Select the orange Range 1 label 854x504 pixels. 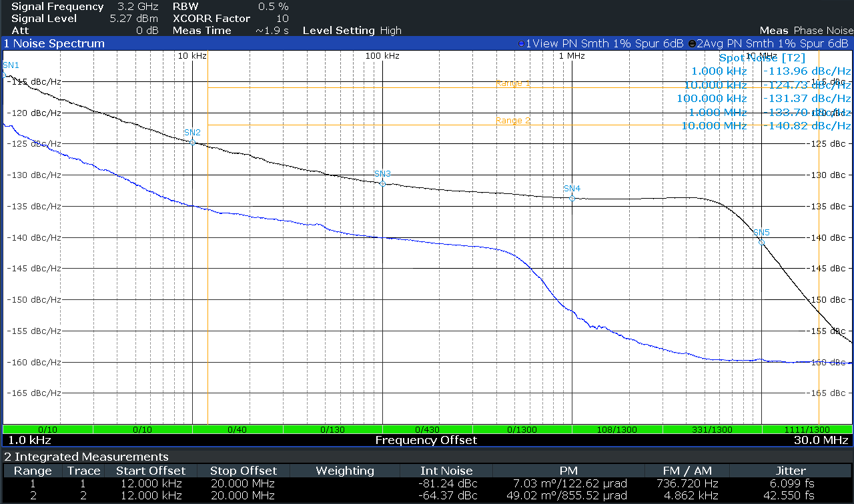(x=512, y=84)
